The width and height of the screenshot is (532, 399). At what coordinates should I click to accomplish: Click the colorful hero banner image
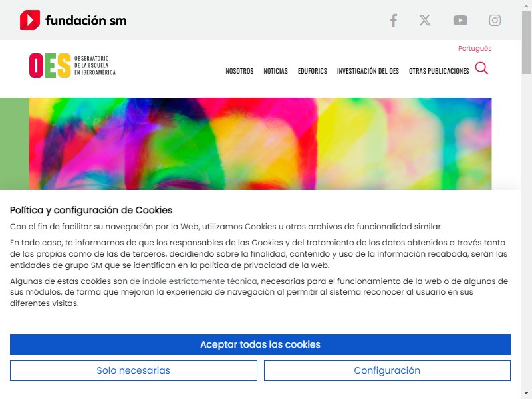[260, 144]
